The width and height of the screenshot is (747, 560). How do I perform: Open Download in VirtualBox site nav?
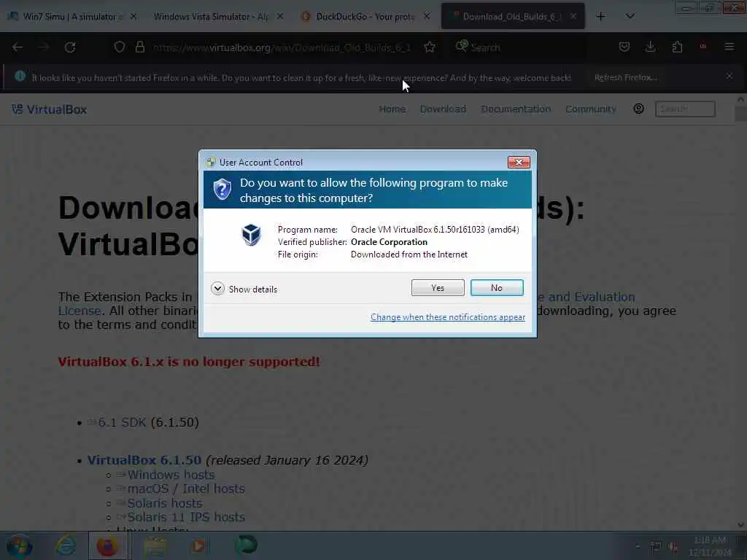(443, 109)
